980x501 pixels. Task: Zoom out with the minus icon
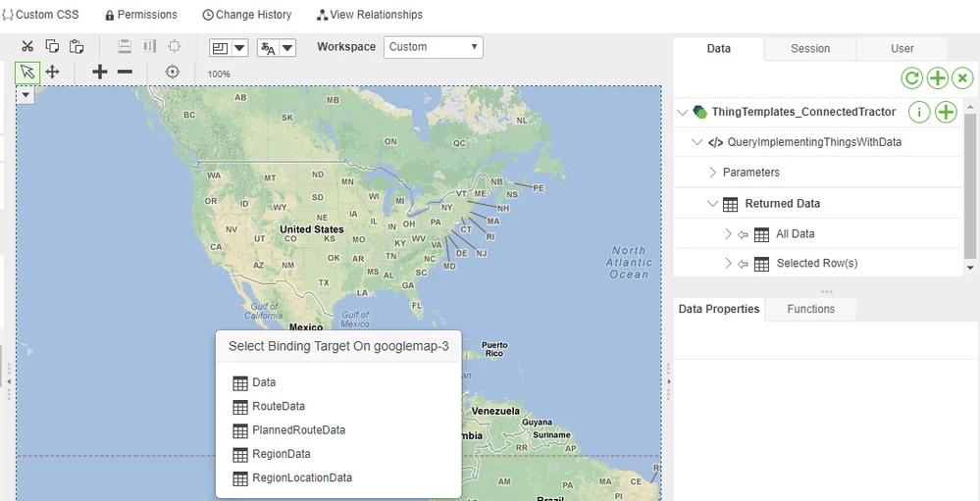click(125, 72)
